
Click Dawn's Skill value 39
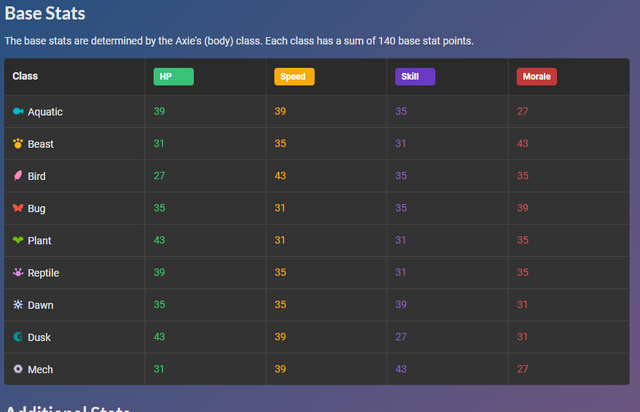[401, 305]
